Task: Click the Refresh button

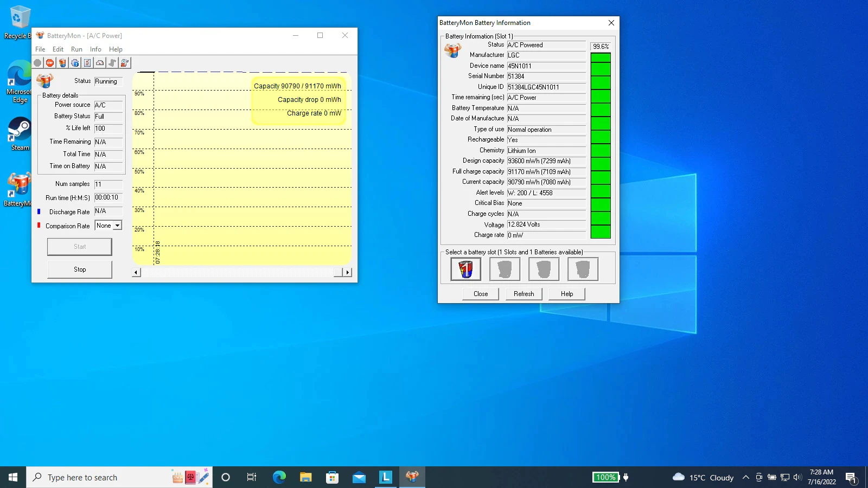Action: [x=524, y=294]
